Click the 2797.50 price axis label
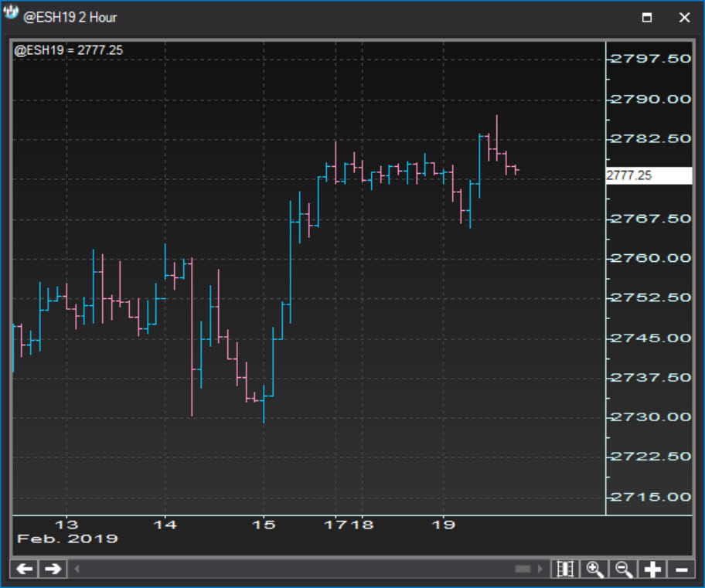The height and width of the screenshot is (588, 705). pyautogui.click(x=651, y=59)
